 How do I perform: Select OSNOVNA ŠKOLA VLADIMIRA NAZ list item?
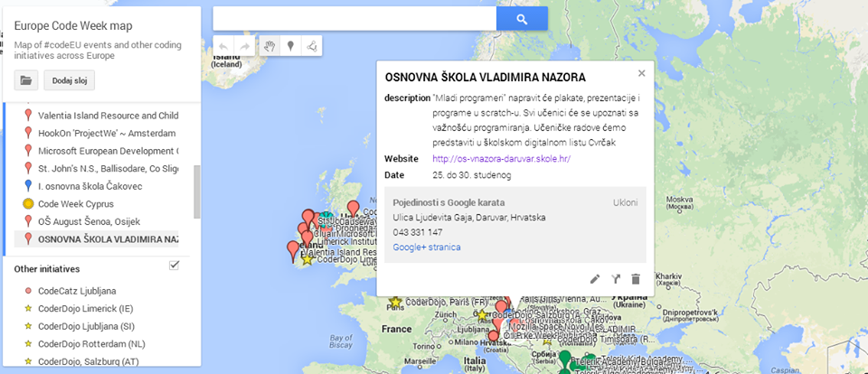(x=108, y=239)
